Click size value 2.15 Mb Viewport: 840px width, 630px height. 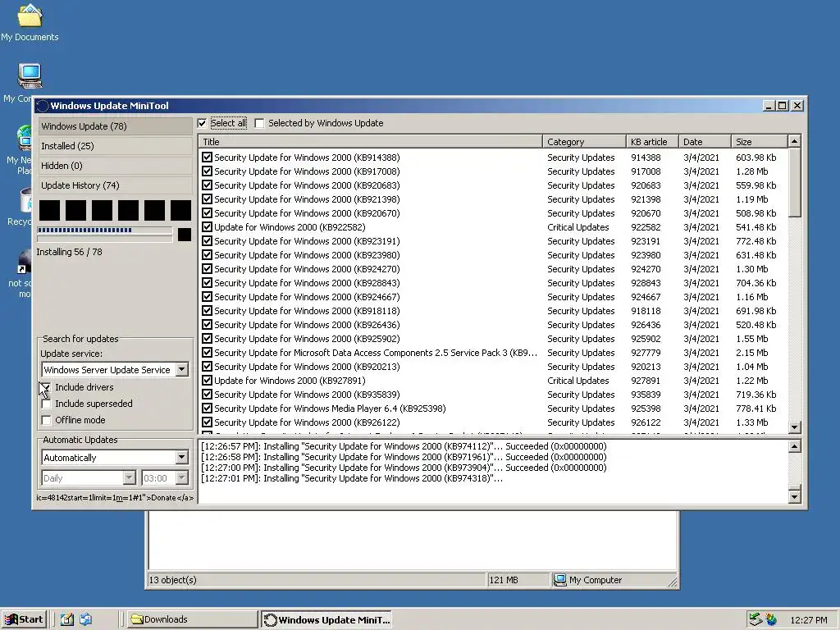[x=752, y=353]
